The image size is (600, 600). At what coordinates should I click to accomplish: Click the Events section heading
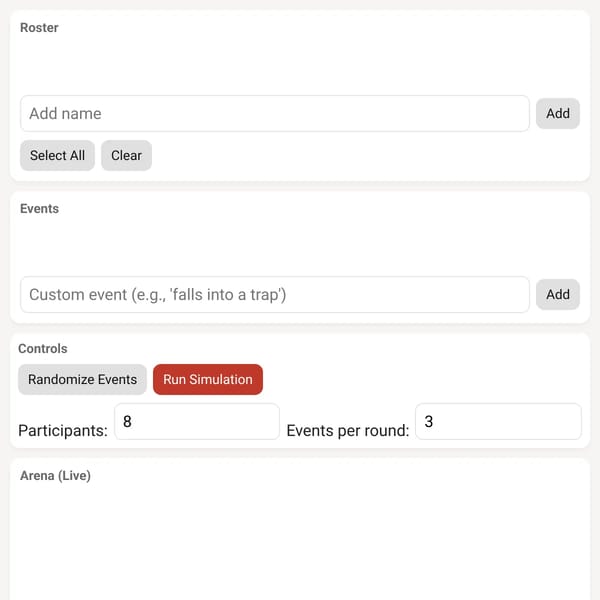pyautogui.click(x=39, y=209)
